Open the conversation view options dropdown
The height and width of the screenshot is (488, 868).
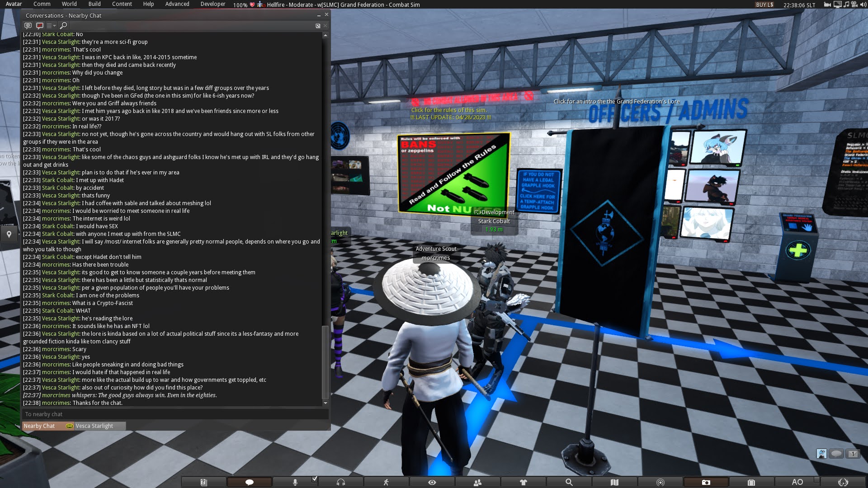click(x=51, y=26)
